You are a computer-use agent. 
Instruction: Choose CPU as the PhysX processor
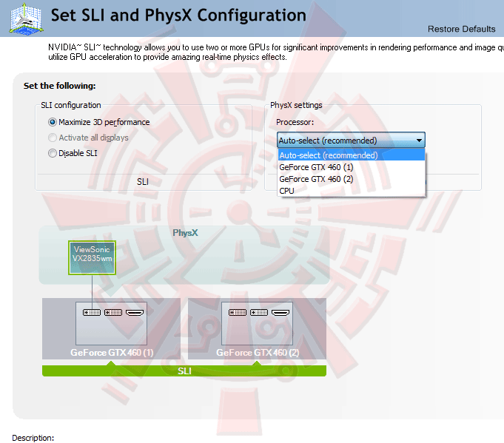[x=351, y=191]
